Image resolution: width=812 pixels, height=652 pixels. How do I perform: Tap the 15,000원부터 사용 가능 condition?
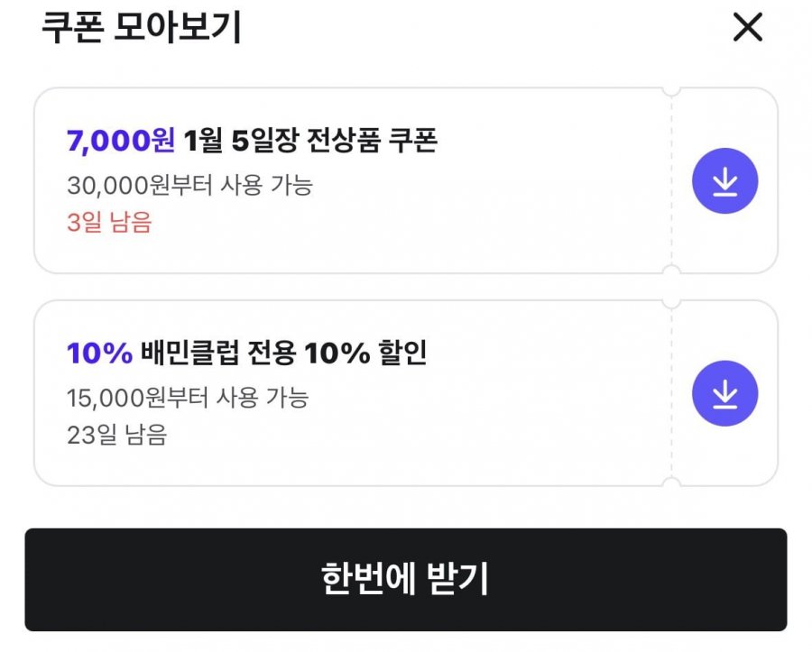point(188,397)
